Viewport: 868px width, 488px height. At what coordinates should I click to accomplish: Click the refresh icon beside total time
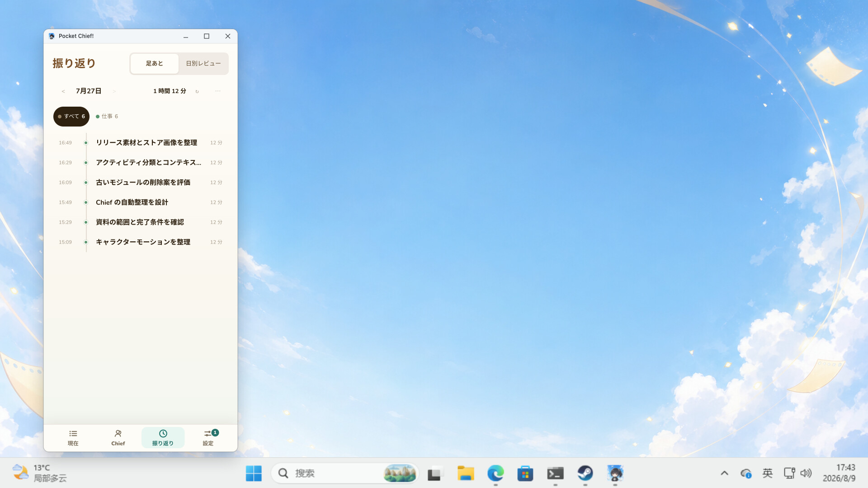tap(197, 91)
